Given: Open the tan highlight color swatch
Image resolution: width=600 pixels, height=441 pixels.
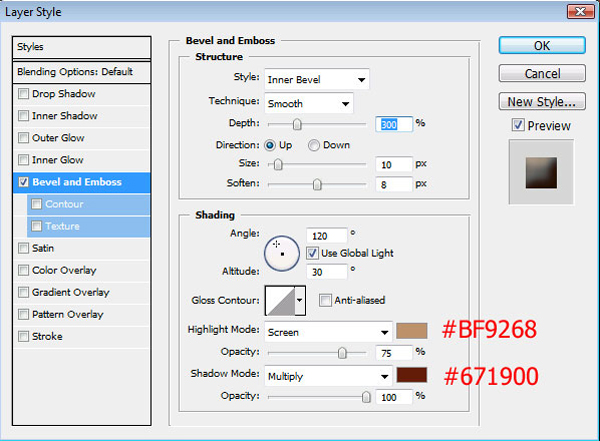Looking at the screenshot, I should [412, 331].
